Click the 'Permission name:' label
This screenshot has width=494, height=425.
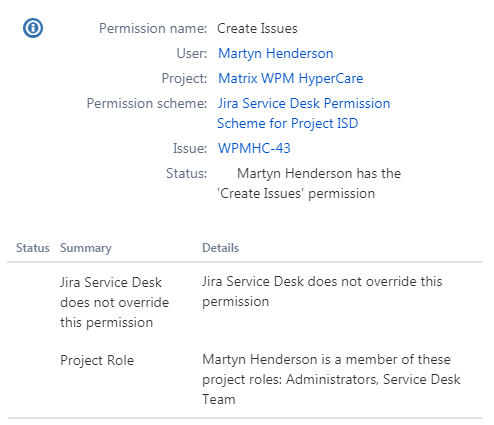tap(153, 29)
